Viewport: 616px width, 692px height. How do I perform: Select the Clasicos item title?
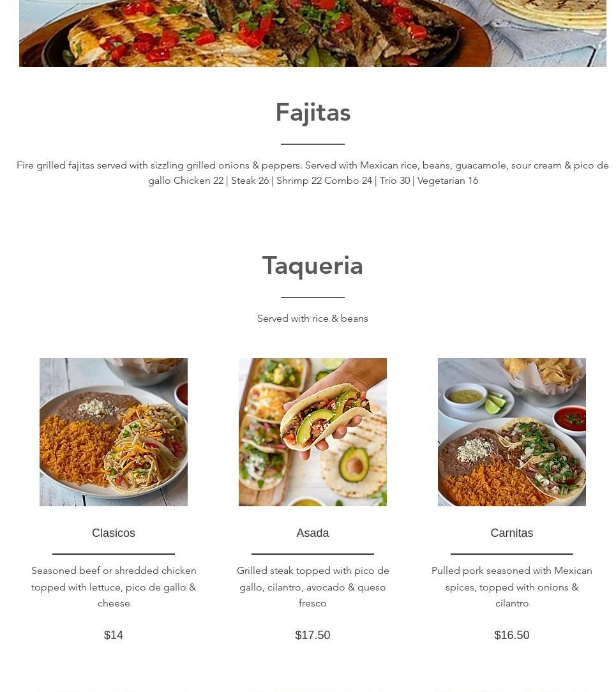(x=114, y=532)
